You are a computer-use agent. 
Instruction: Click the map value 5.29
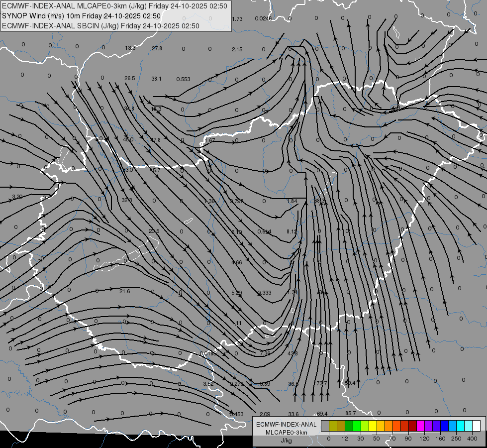pyautogui.click(x=237, y=293)
